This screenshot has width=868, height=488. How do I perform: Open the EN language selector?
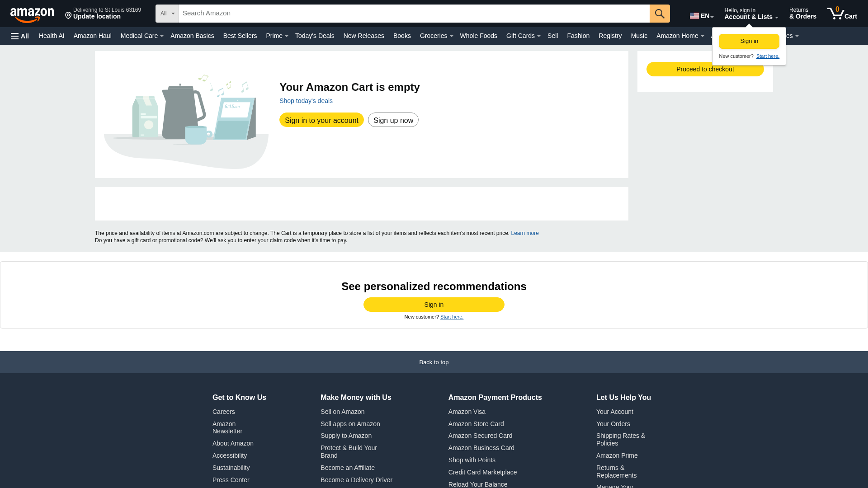[702, 16]
